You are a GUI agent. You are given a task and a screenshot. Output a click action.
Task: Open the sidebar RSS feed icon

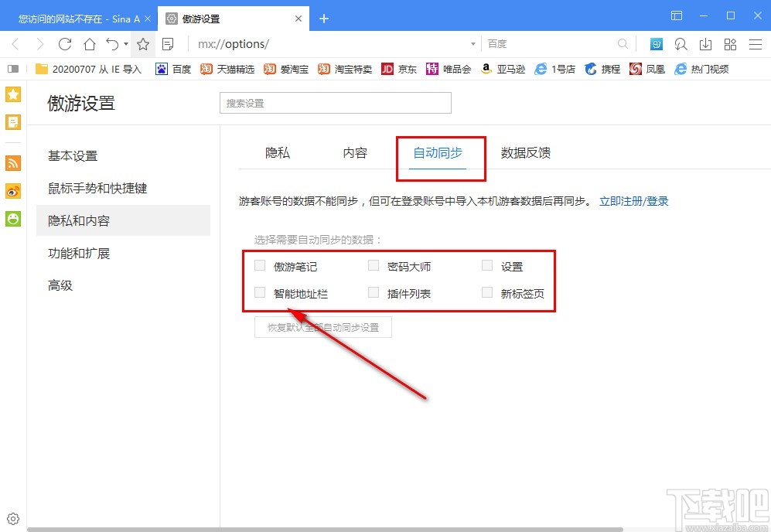(x=13, y=162)
